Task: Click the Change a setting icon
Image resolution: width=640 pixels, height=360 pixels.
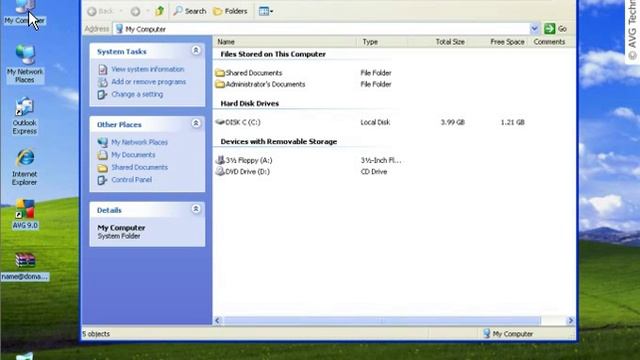Action: (102, 94)
